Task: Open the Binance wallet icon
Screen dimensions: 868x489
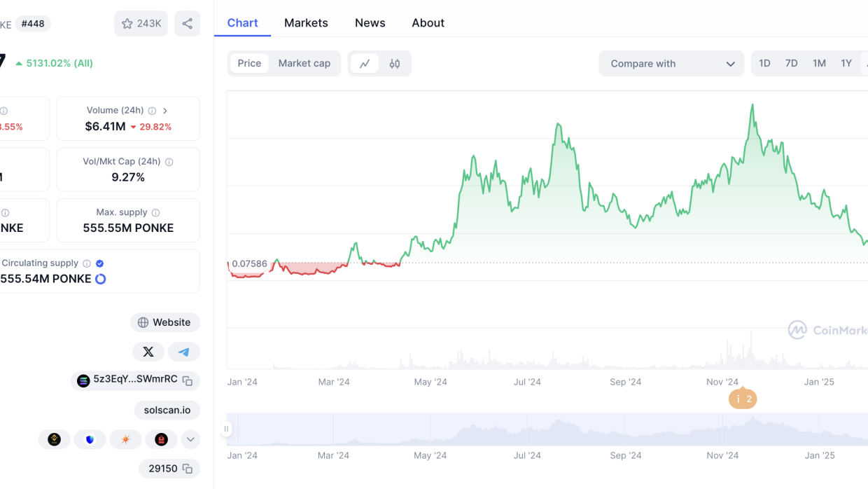Action: click(x=55, y=439)
